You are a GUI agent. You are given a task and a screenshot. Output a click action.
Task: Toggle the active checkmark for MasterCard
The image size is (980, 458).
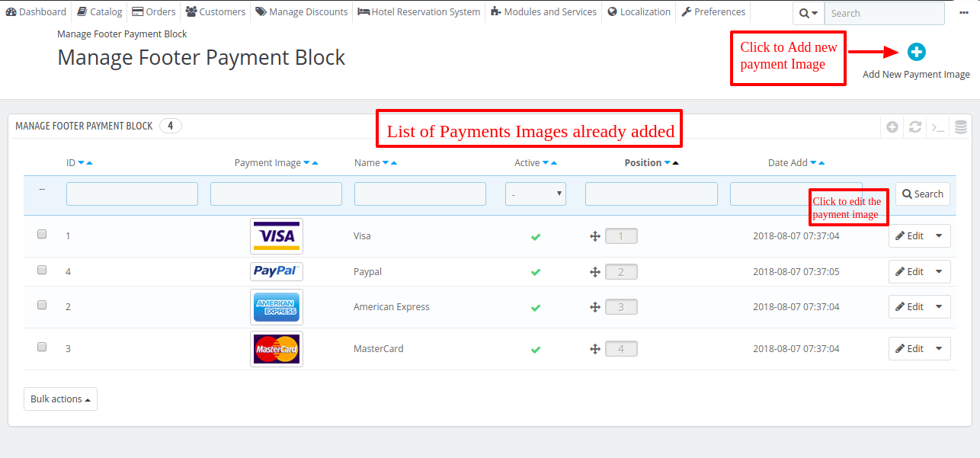click(536, 350)
